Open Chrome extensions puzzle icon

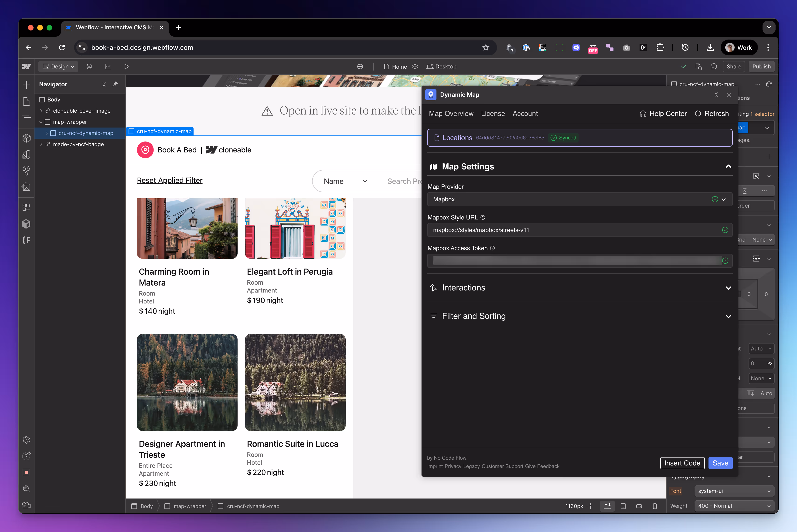tap(660, 47)
